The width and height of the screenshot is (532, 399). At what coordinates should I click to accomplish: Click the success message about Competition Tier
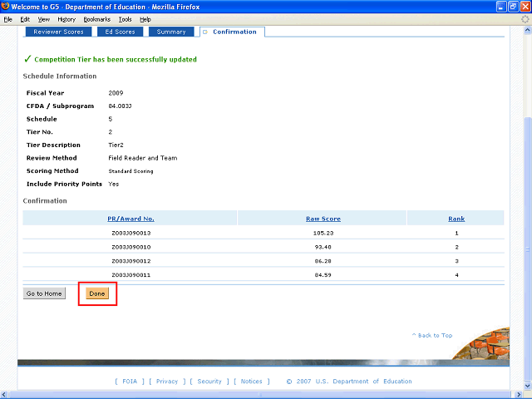tap(116, 59)
